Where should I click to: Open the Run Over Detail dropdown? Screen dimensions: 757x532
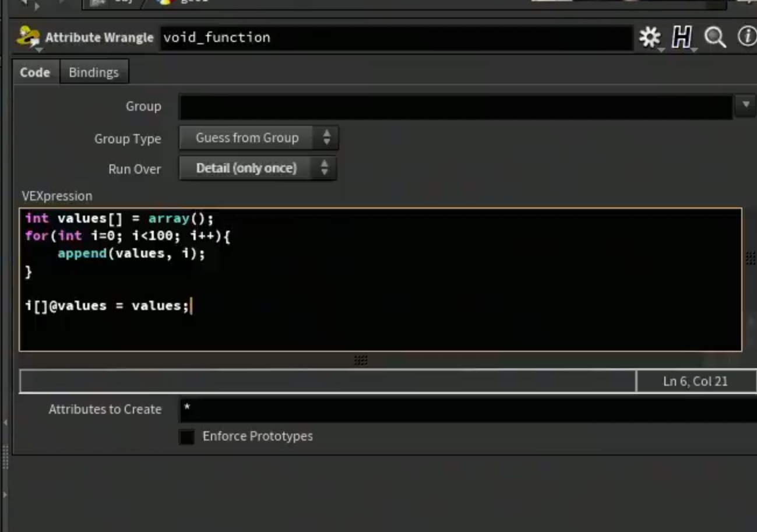258,168
